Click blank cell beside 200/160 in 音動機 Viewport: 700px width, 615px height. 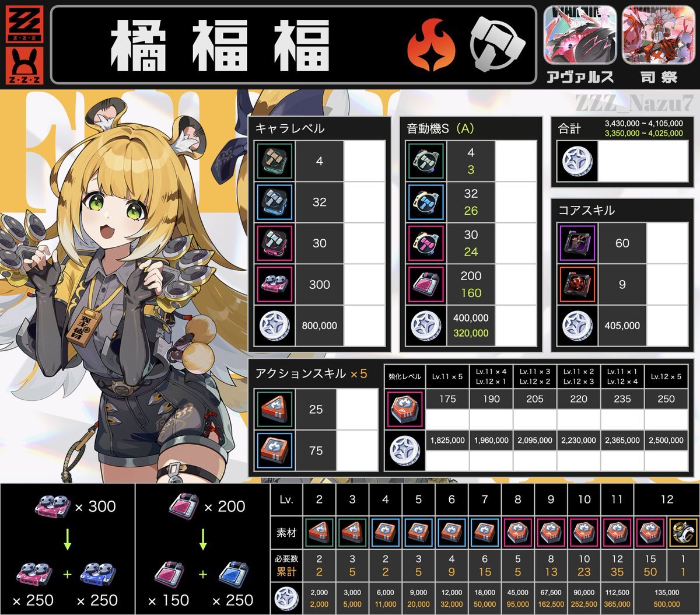tap(516, 285)
